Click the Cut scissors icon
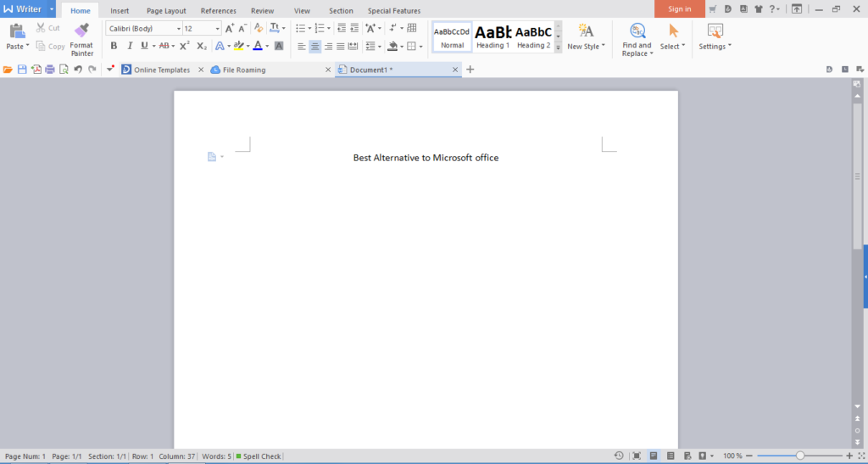Viewport: 868px width, 464px height. [x=41, y=28]
